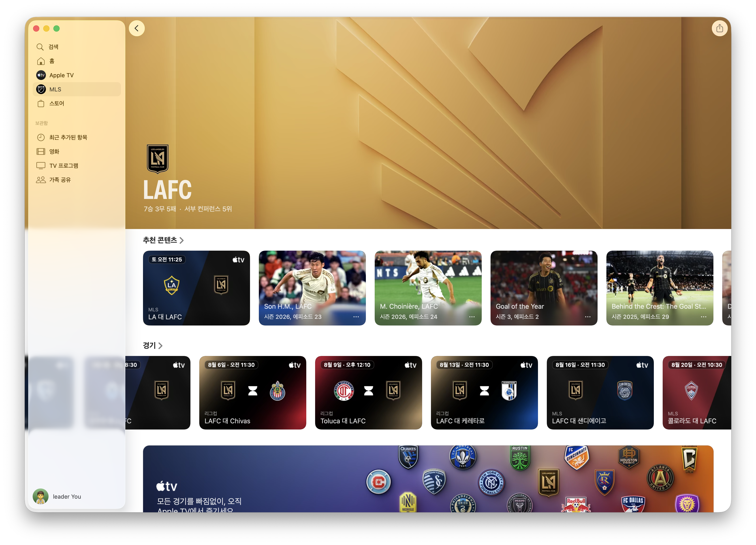Click the Querétaro crest on match card
This screenshot has width=756, height=545.
pos(509,391)
